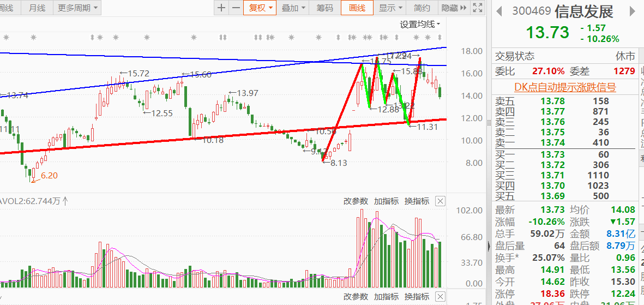Open the 复权 dropdown

(261, 8)
